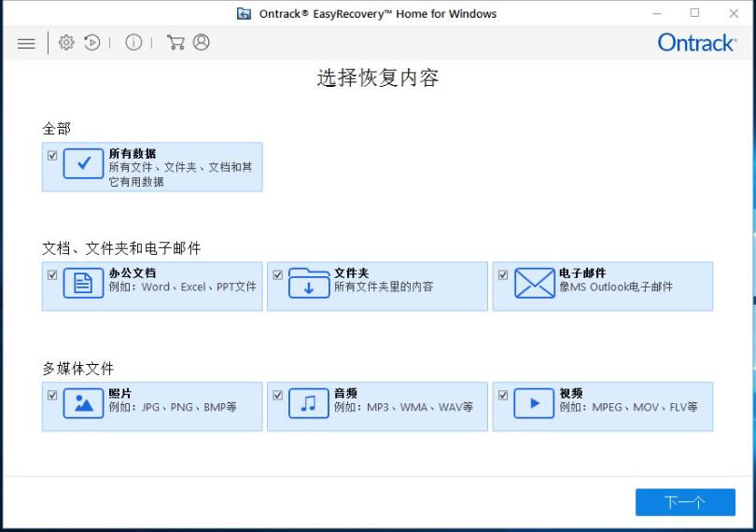Click the resume recovery history icon
Viewport: 756px width, 532px height.
tap(91, 42)
